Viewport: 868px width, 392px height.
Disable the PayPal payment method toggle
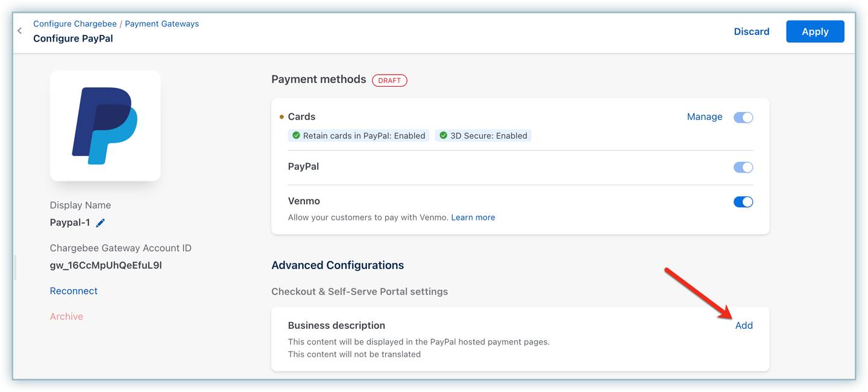[x=743, y=167]
